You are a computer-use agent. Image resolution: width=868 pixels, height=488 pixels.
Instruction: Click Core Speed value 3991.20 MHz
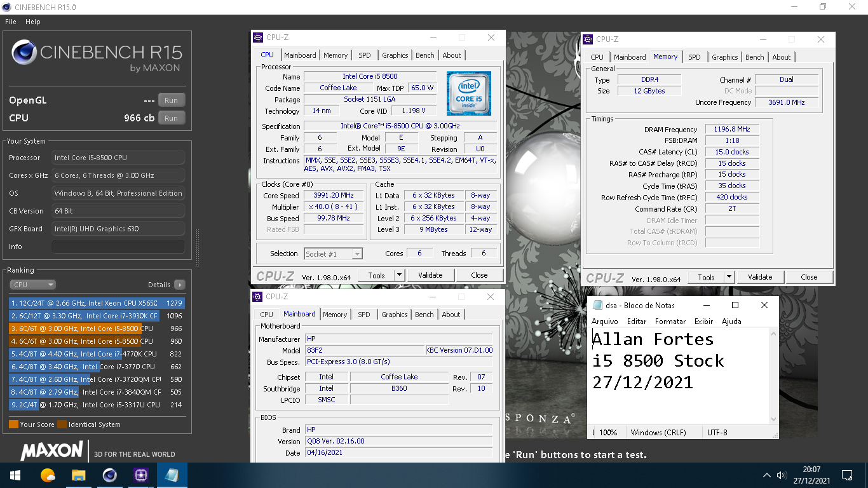334,196
